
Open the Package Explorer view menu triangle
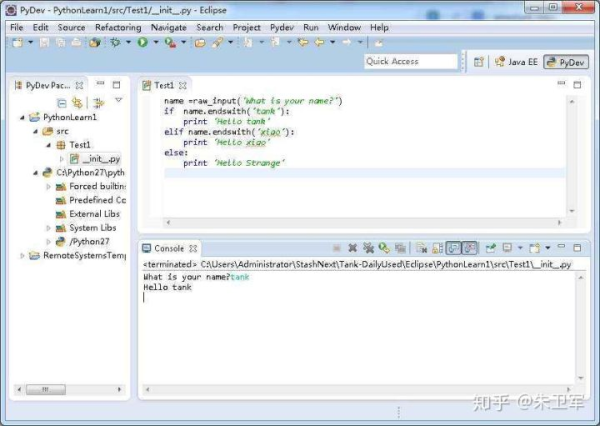coord(118,100)
